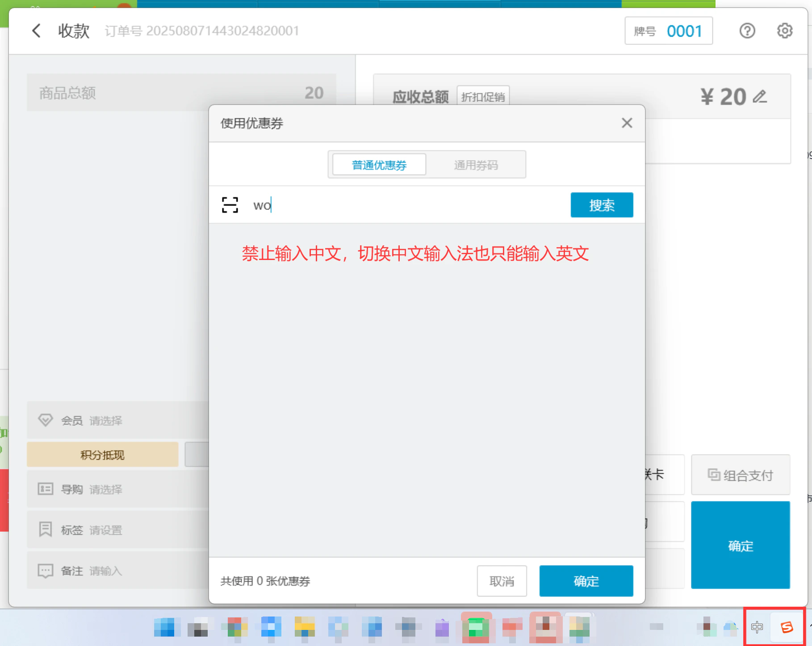Click the 会员 diamond icon
The height and width of the screenshot is (646, 812).
46,420
